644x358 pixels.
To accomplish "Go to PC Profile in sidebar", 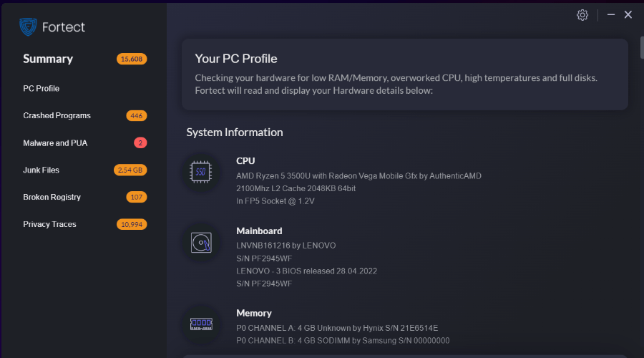I will click(41, 88).
